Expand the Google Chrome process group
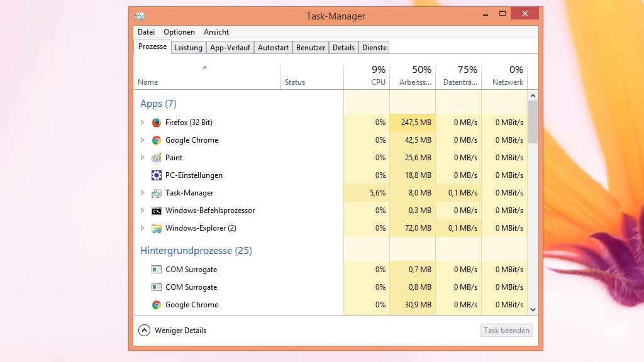 click(142, 140)
